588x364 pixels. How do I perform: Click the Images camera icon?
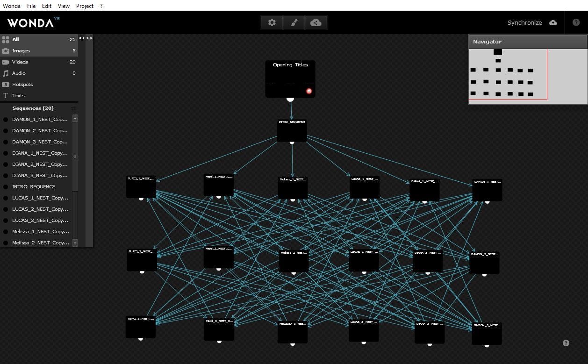click(x=6, y=50)
